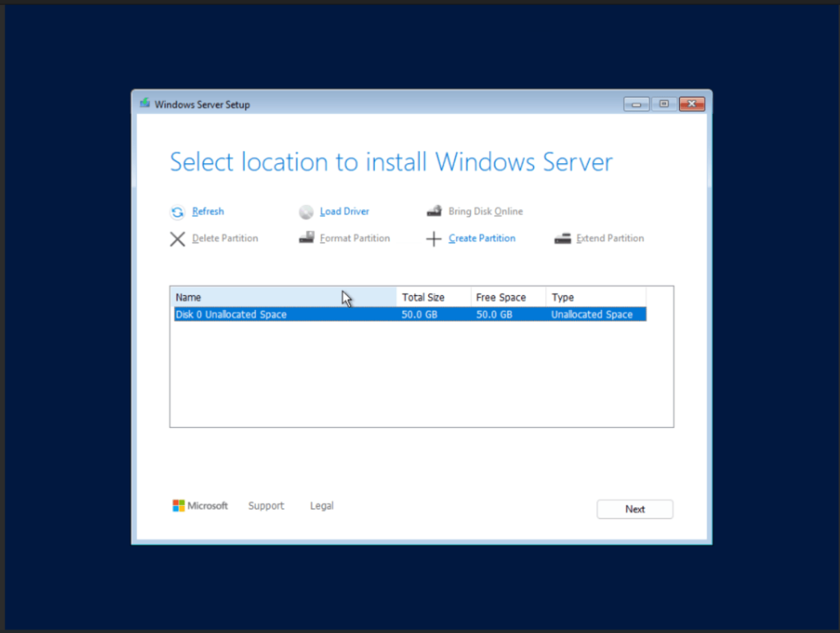Click the Refresh link text
Screen dimensions: 840x633
208,212
